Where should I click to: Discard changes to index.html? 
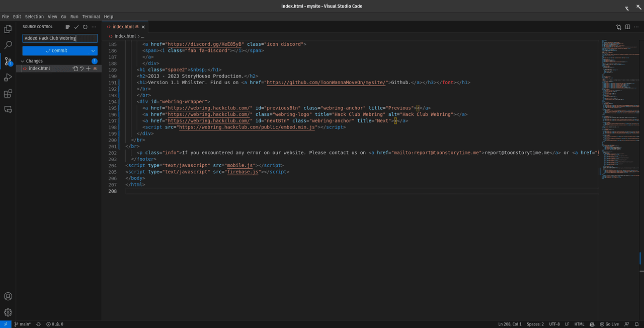tap(82, 69)
